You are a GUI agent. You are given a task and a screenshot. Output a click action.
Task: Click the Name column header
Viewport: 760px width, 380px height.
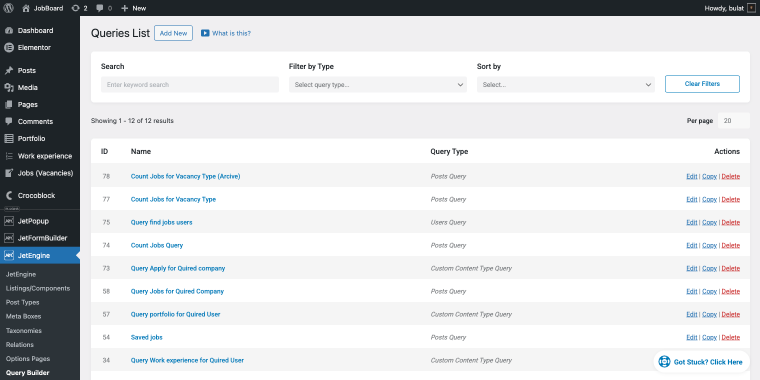pos(141,151)
